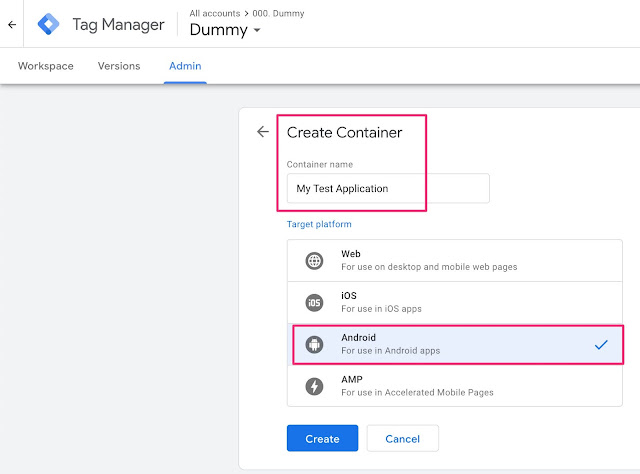Click the iOS platform icon
Image resolution: width=640 pixels, height=474 pixels.
click(315, 302)
